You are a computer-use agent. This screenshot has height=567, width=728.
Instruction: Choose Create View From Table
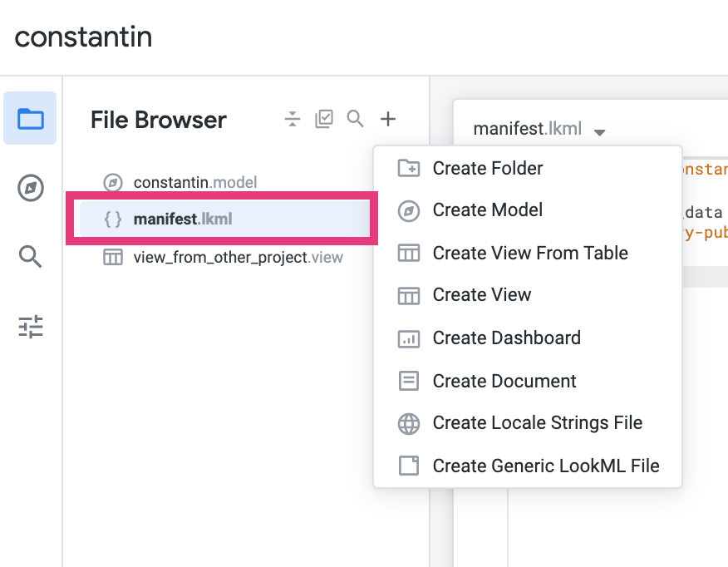(x=528, y=253)
